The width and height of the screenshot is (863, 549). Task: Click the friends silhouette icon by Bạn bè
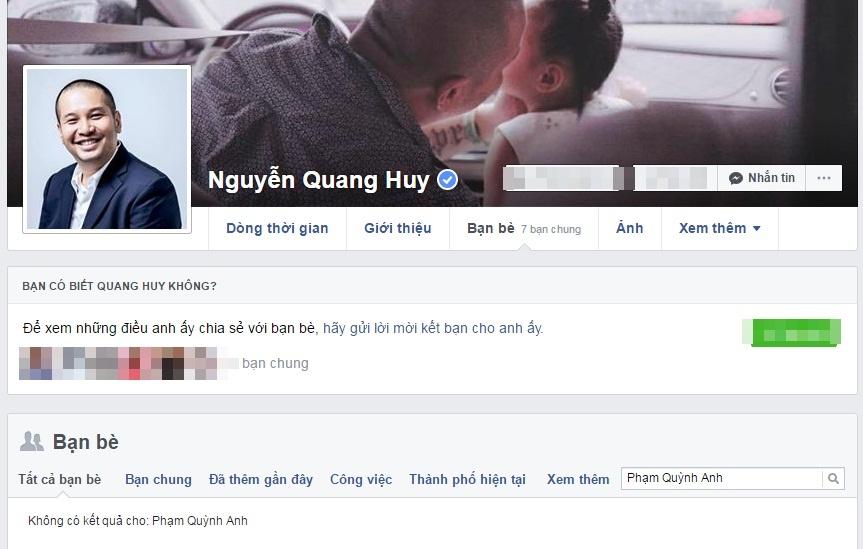click(x=31, y=441)
